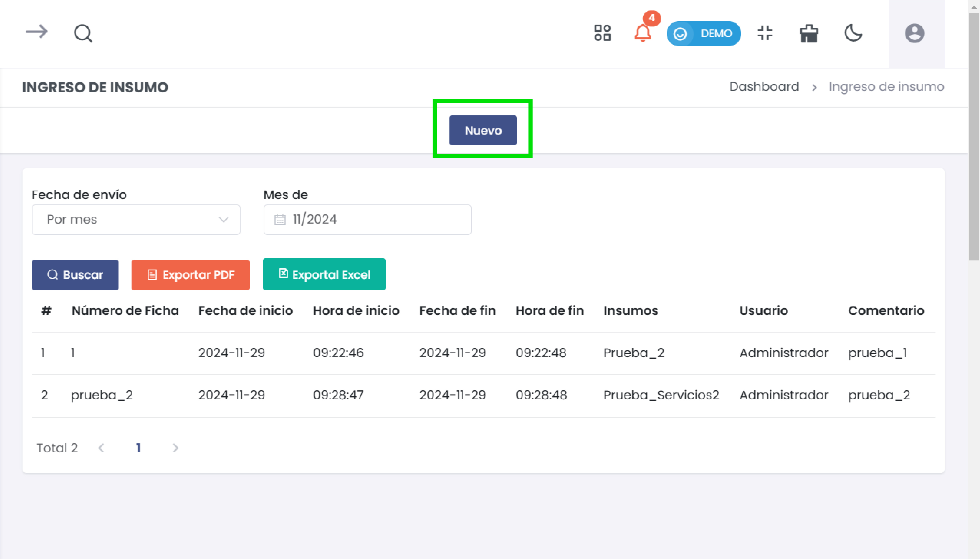The width and height of the screenshot is (980, 559).
Task: Exit fullscreen with the compress icon
Action: pos(764,33)
